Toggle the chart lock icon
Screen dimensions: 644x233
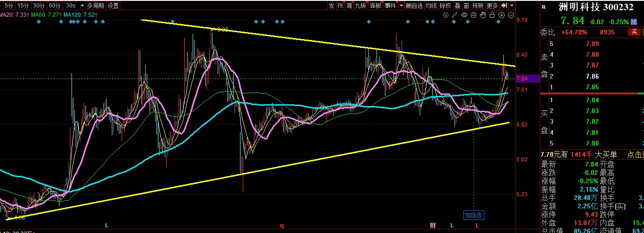click(492, 15)
